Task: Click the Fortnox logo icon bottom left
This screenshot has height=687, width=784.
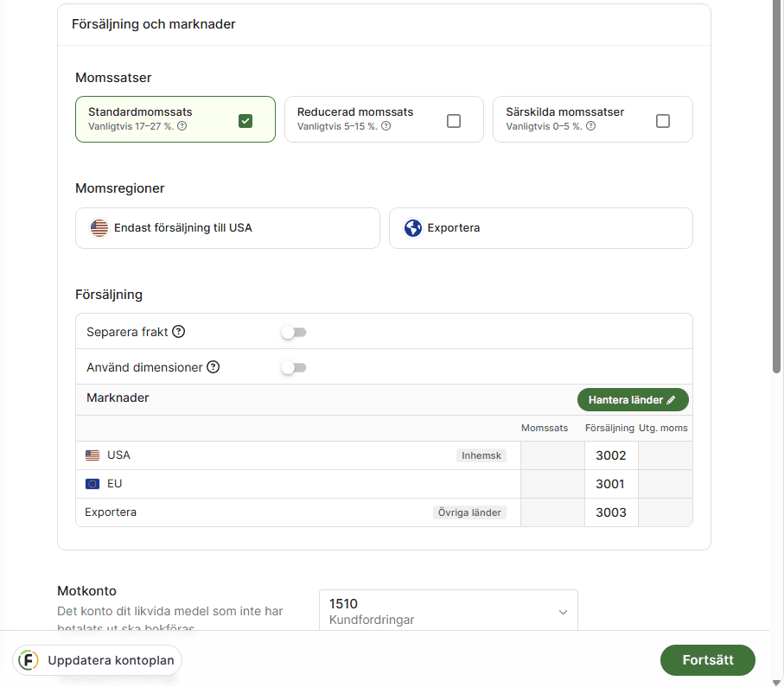Action: coord(29,660)
